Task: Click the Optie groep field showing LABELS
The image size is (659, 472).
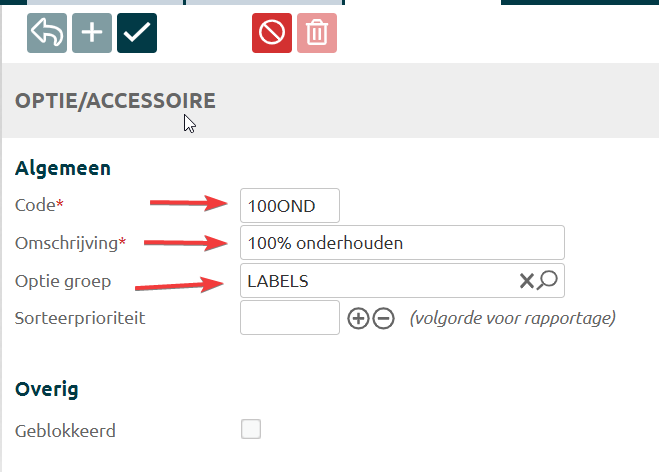Action: (x=378, y=281)
